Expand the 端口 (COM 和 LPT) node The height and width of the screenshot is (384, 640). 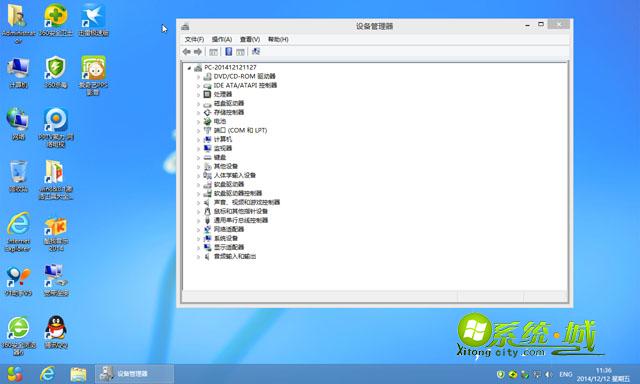point(198,131)
